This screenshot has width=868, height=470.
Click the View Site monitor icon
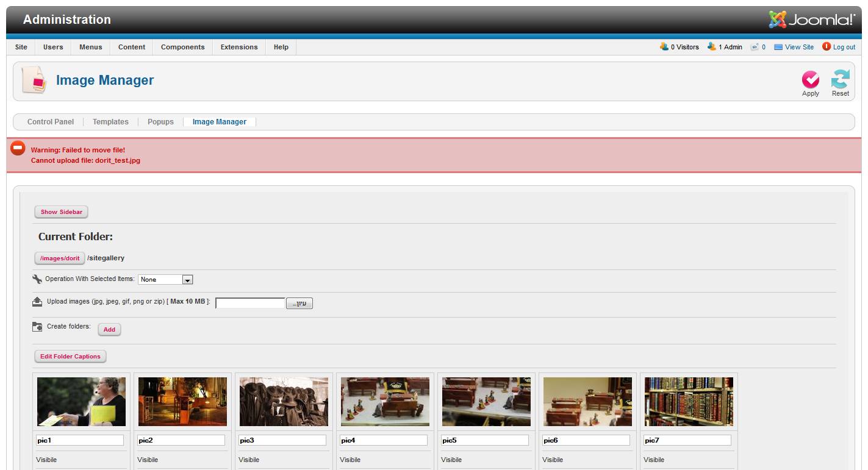click(778, 47)
